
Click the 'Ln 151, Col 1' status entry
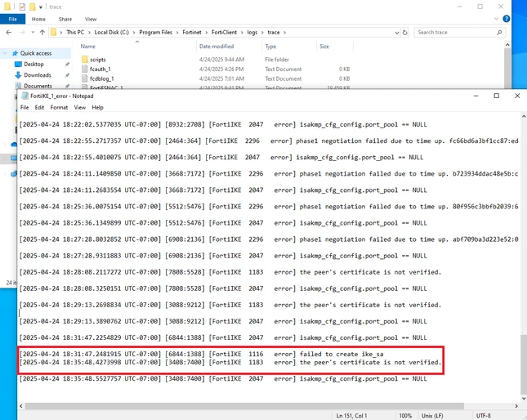coord(352,416)
